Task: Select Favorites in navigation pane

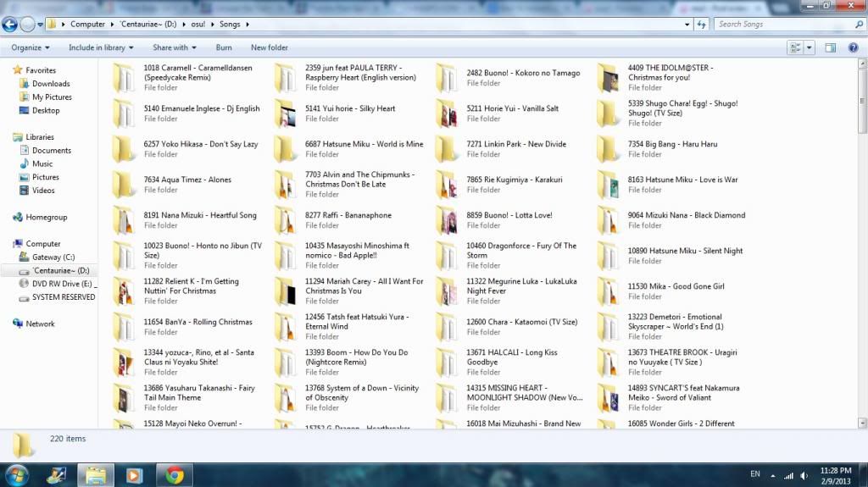Action: click(x=41, y=70)
